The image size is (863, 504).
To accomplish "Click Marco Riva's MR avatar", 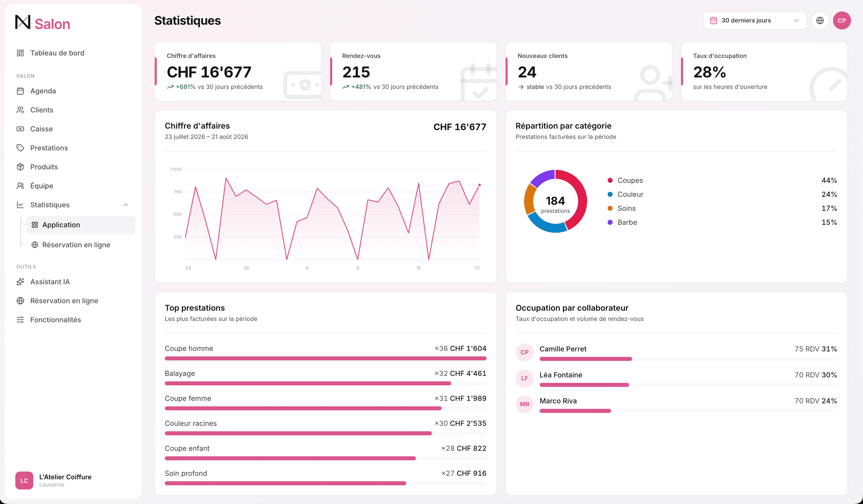I will 524,405.
